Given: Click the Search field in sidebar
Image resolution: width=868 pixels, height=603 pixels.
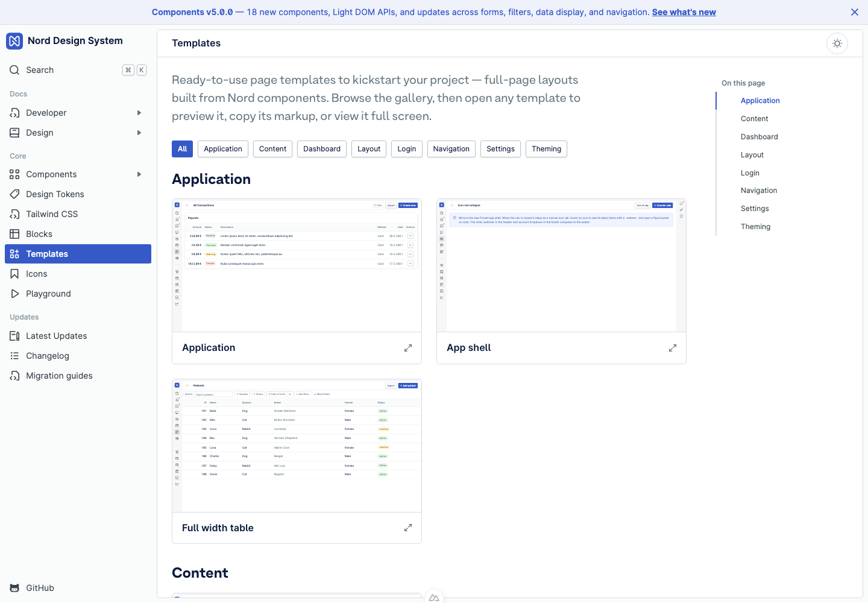Looking at the screenshot, I should (x=78, y=70).
